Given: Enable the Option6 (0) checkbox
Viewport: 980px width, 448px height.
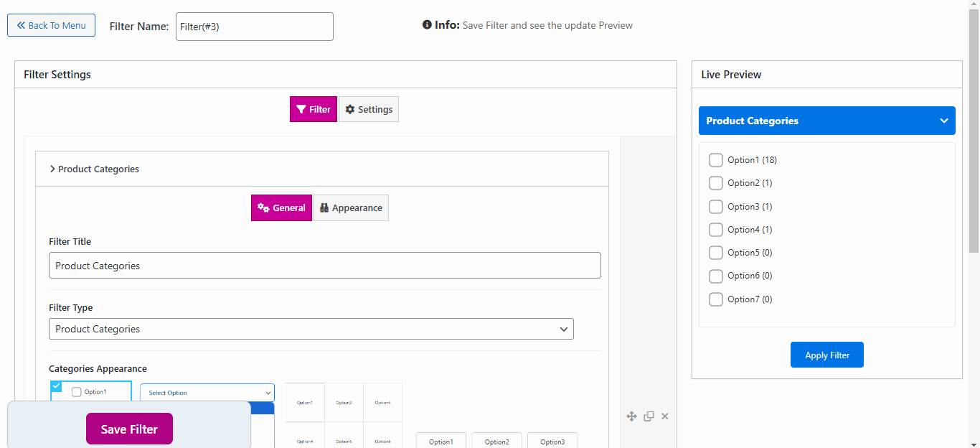Looking at the screenshot, I should click(x=716, y=276).
